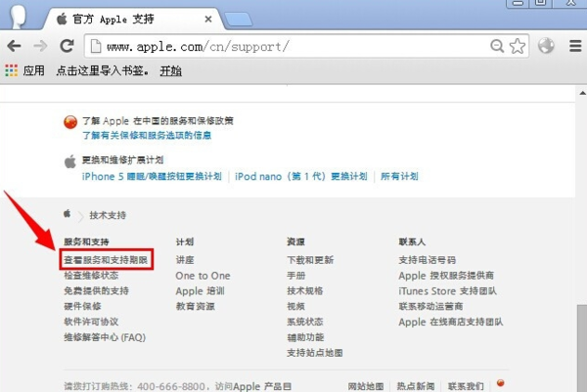This screenshot has width=587, height=392.
Task: Open 硬件保修 link
Action: [82, 306]
